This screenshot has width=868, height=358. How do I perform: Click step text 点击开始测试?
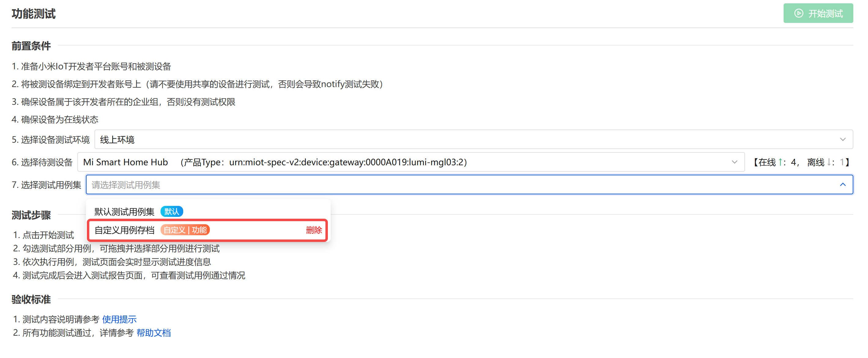point(48,235)
